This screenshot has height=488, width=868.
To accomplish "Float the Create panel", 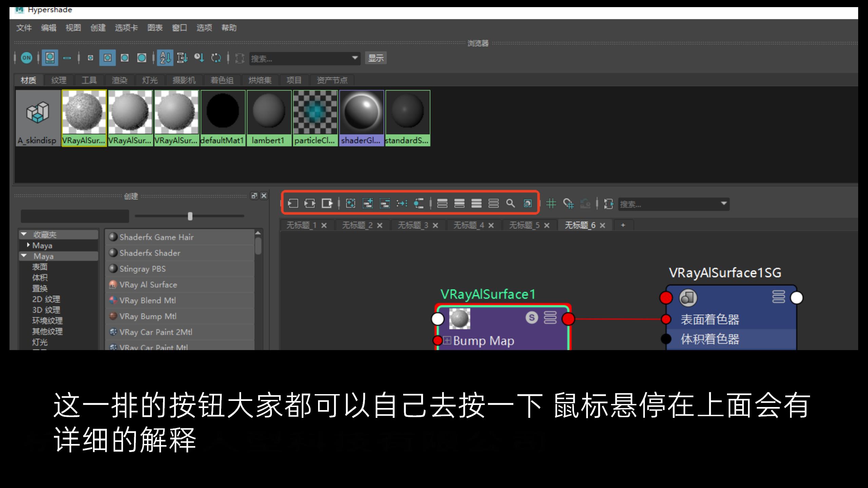I will 254,196.
